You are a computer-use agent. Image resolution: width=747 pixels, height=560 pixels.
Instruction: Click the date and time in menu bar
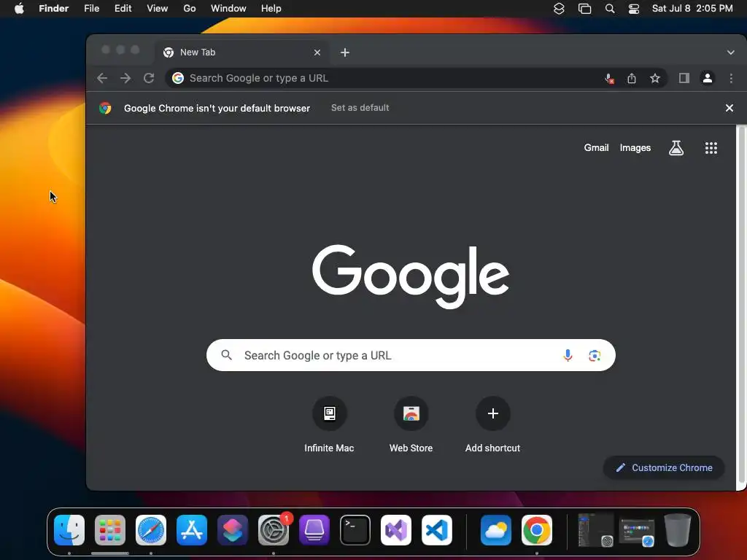[x=692, y=9]
